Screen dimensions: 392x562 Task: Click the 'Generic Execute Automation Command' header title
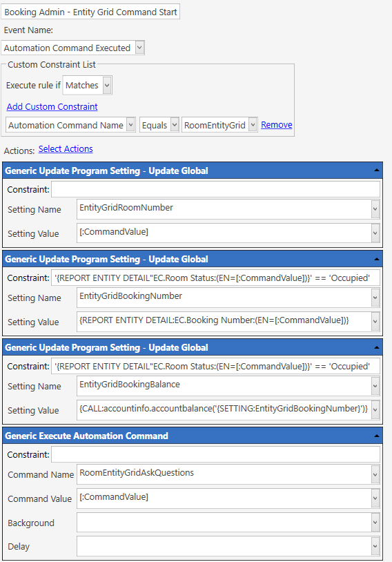coord(86,436)
